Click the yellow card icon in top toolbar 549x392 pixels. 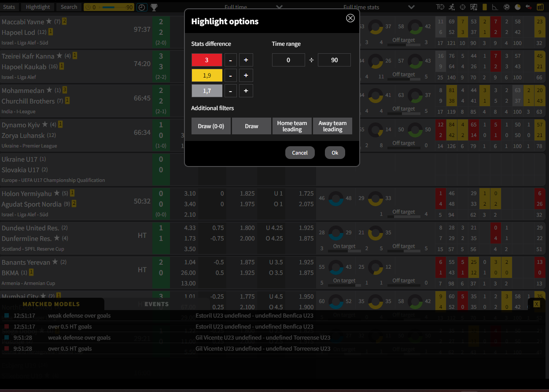tap(485, 7)
